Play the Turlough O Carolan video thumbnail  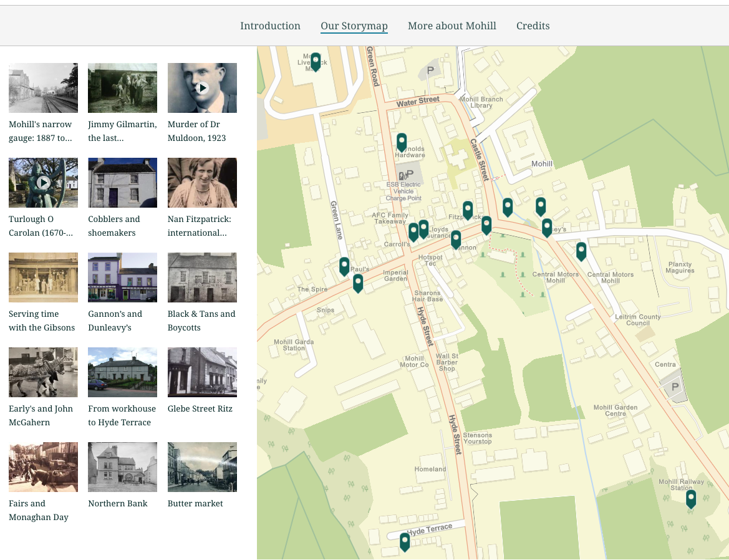43,183
